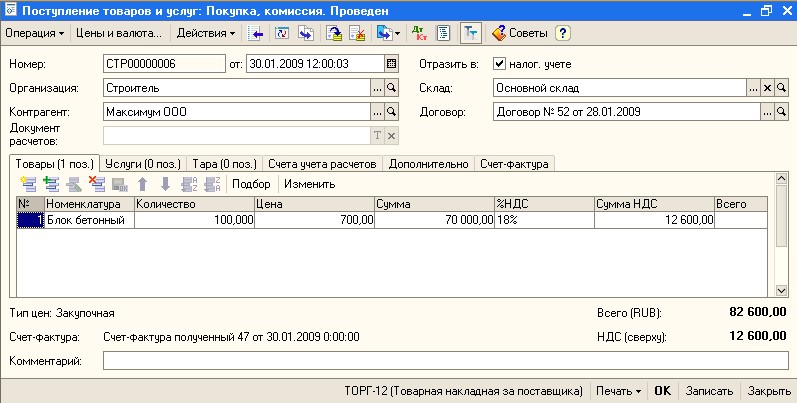Screen dimensions: 797x403
Task: Click the Записать button
Action: tap(710, 391)
